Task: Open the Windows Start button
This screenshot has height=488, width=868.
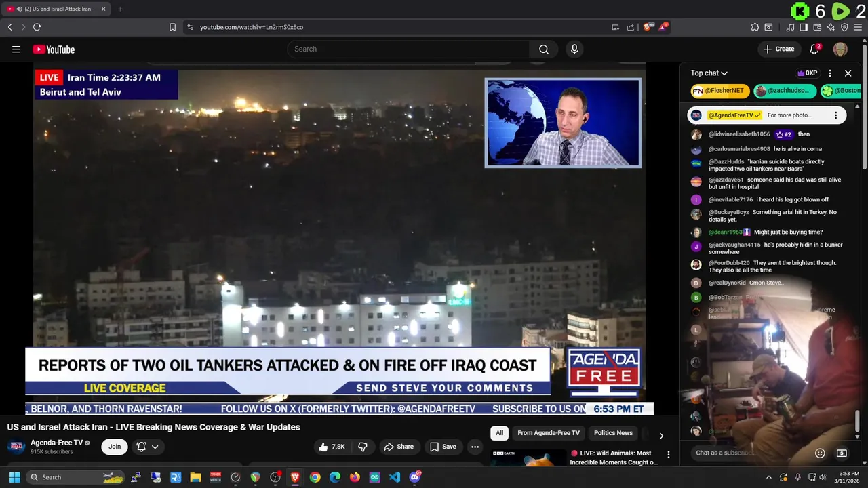Action: click(14, 477)
